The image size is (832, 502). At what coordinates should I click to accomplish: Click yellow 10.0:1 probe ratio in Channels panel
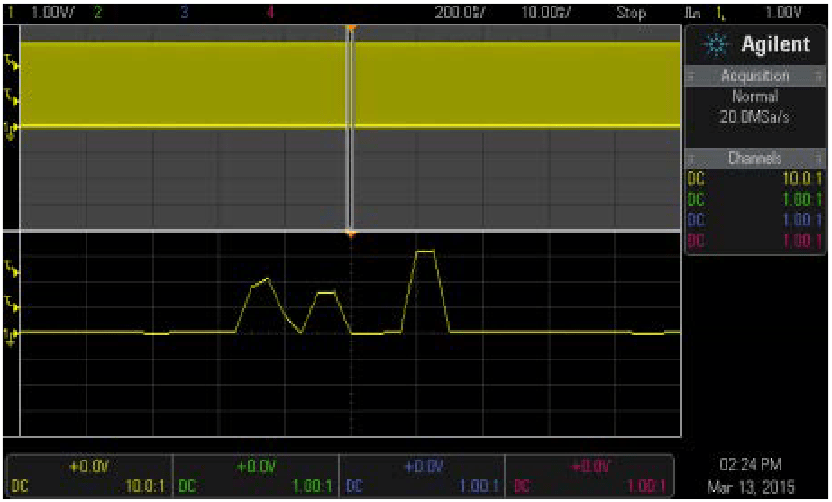802,179
